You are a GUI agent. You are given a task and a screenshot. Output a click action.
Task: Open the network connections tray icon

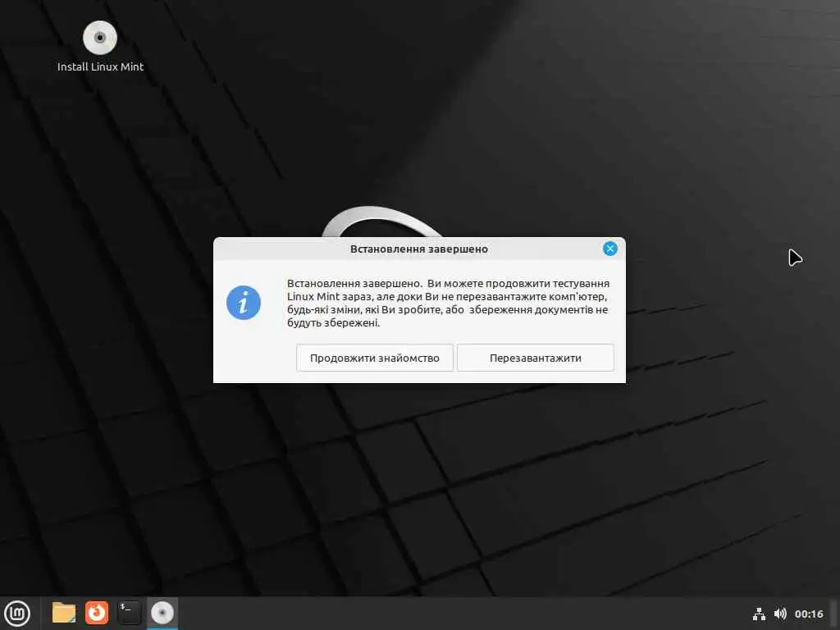click(x=759, y=614)
